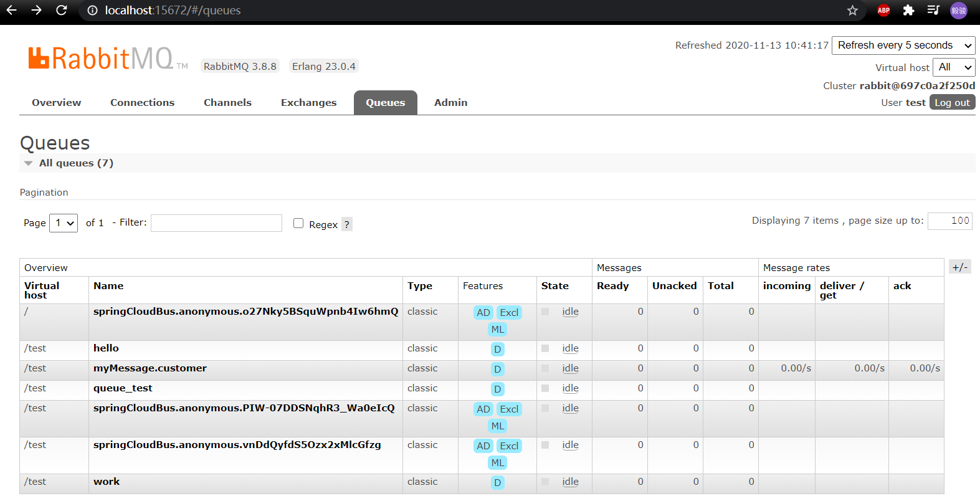Click the D badge in myMessage.customer row
Screen dimensions: 980x501
pyautogui.click(x=497, y=370)
